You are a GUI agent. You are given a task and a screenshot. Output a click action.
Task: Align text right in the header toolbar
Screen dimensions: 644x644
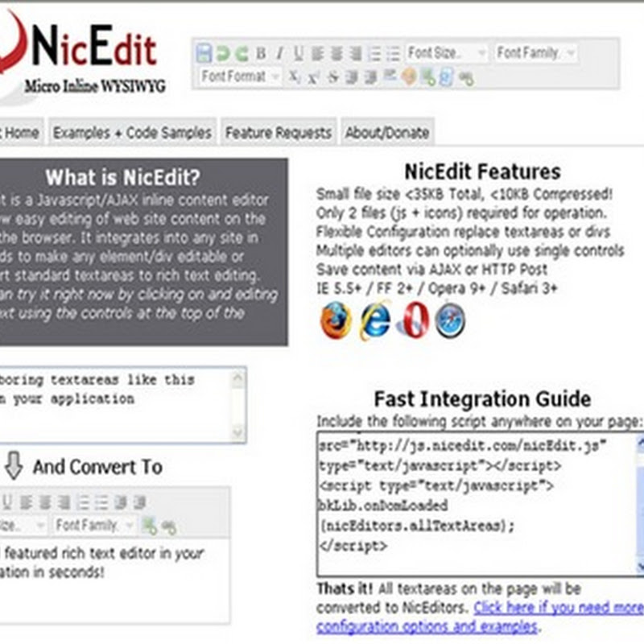[x=355, y=53]
